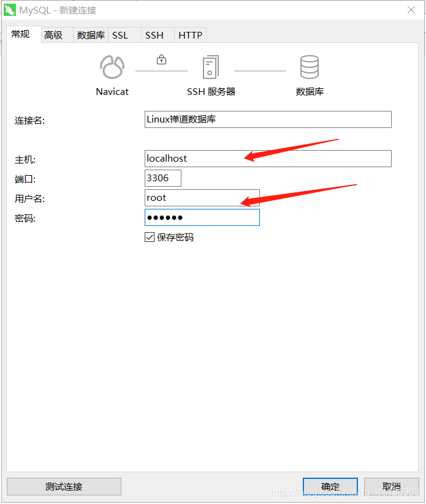Image resolution: width=426 pixels, height=504 pixels.
Task: Click the '密码:' label
Action: (25, 219)
